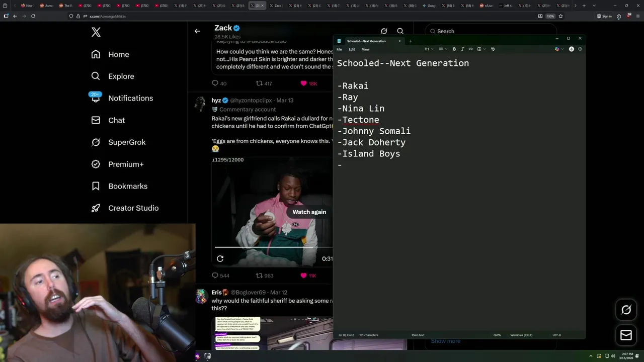Open the Explore page
Image resolution: width=644 pixels, height=362 pixels.
pyautogui.click(x=113, y=76)
